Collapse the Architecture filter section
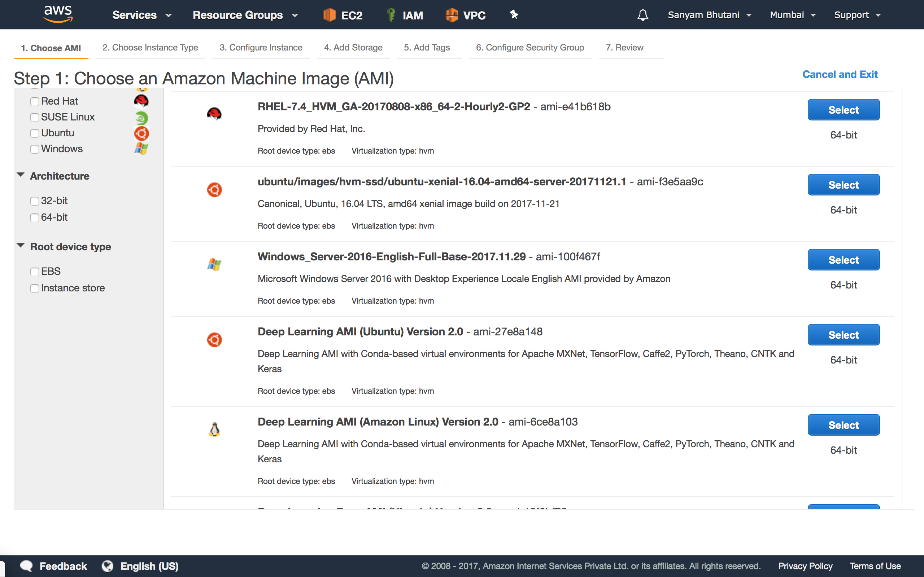The height and width of the screenshot is (577, 924). 21,175
